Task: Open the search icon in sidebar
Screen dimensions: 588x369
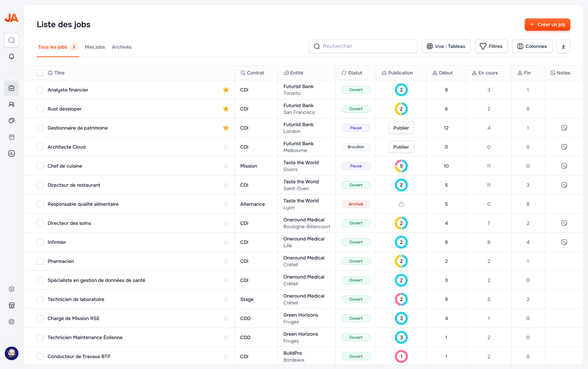Action: tap(11, 40)
